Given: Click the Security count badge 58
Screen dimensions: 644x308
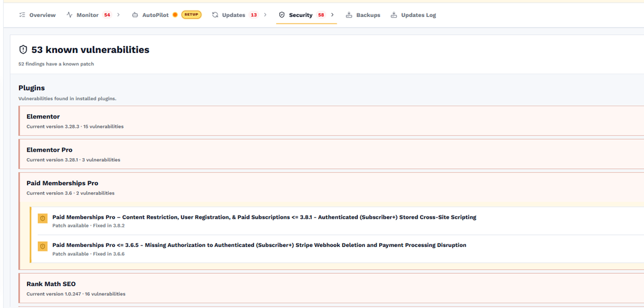Looking at the screenshot, I should click(x=321, y=15).
